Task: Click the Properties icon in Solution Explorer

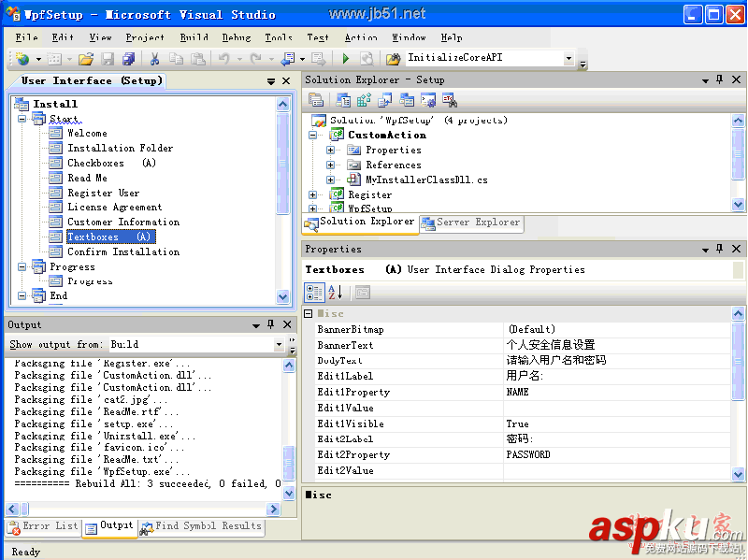Action: (x=316, y=100)
